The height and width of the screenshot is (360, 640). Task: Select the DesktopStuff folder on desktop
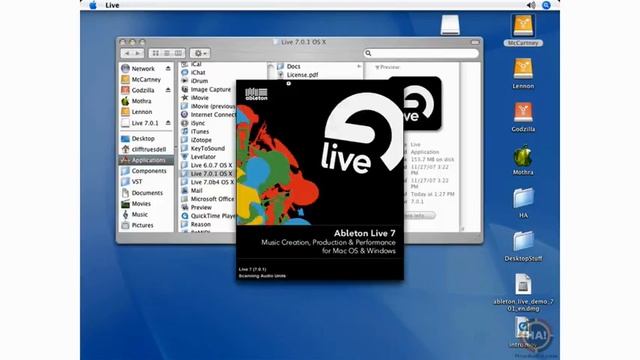pyautogui.click(x=523, y=246)
